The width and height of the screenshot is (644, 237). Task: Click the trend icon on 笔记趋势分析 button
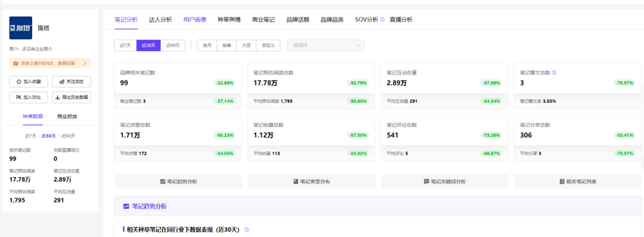coord(163,181)
